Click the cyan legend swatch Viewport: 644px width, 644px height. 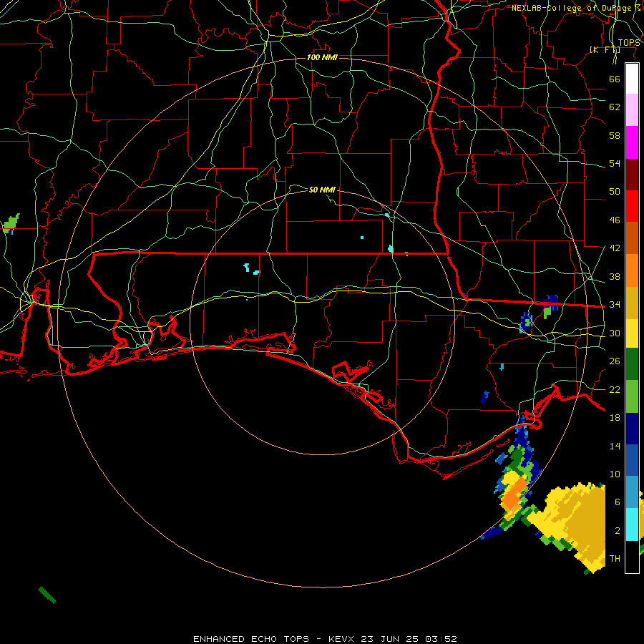tap(632, 525)
